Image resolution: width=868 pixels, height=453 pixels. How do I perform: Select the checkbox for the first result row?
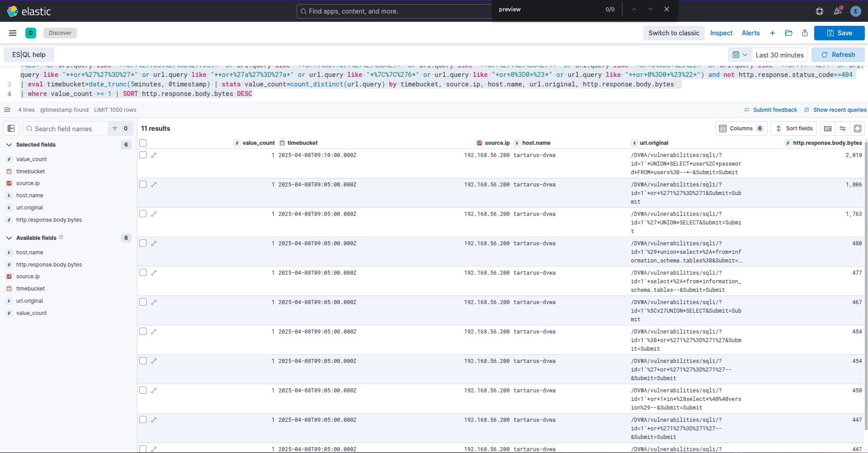[x=143, y=155]
